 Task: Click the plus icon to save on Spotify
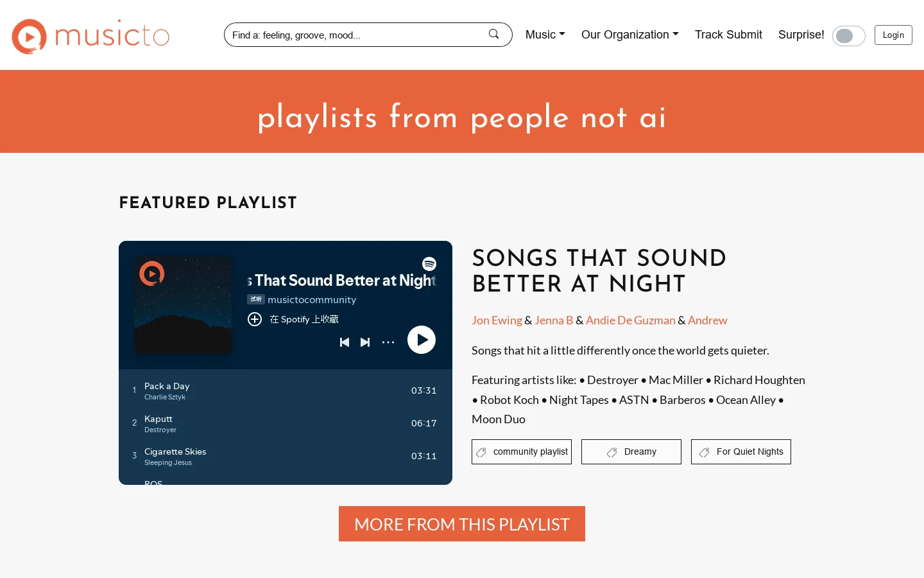point(255,319)
